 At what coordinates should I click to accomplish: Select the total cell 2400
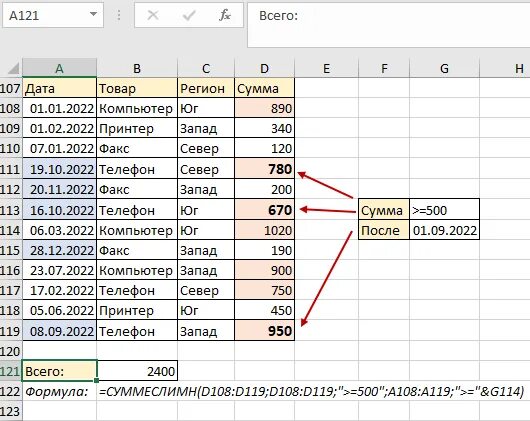pos(137,371)
